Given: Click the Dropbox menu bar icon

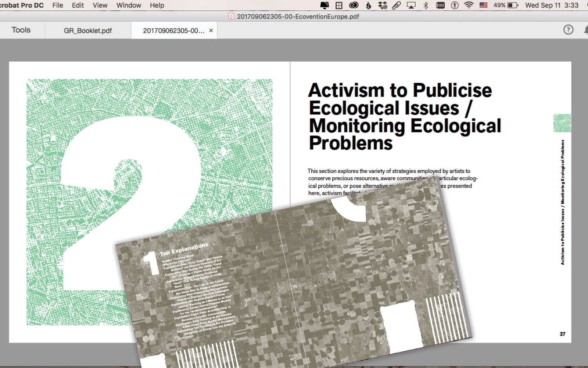Looking at the screenshot, I should pyautogui.click(x=383, y=5).
